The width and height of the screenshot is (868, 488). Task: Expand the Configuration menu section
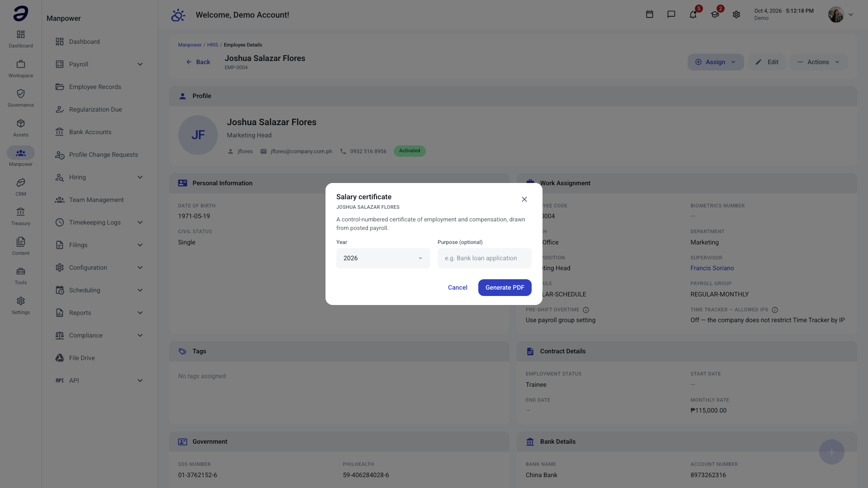click(x=99, y=267)
